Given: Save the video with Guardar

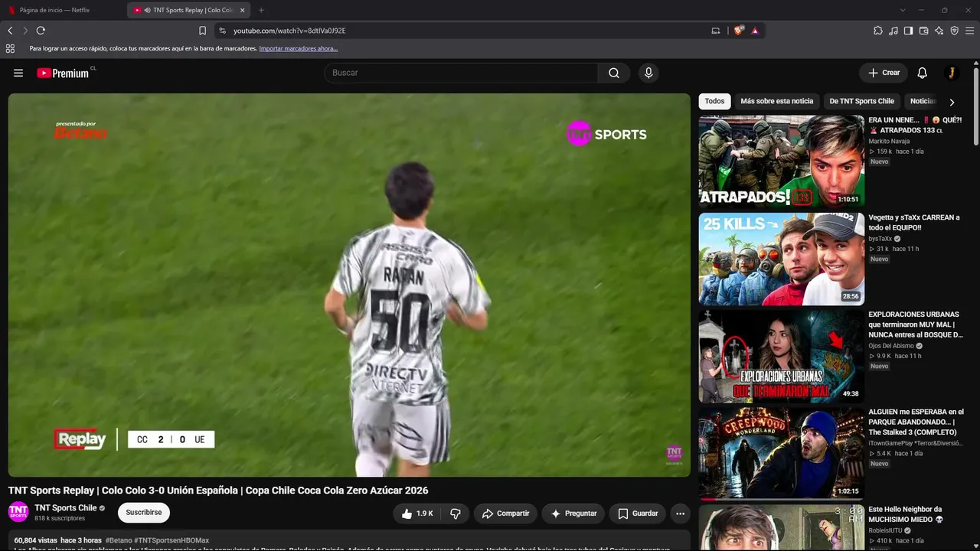Looking at the screenshot, I should (637, 514).
